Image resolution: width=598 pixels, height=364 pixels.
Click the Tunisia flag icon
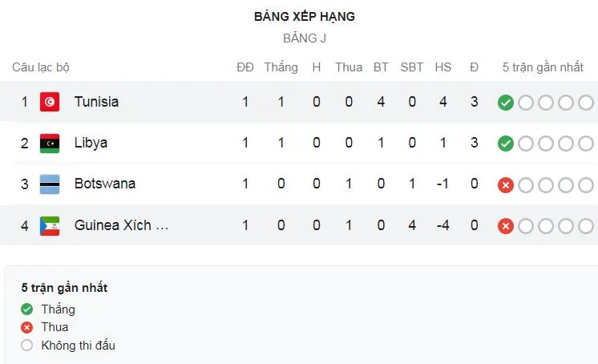click(x=51, y=102)
